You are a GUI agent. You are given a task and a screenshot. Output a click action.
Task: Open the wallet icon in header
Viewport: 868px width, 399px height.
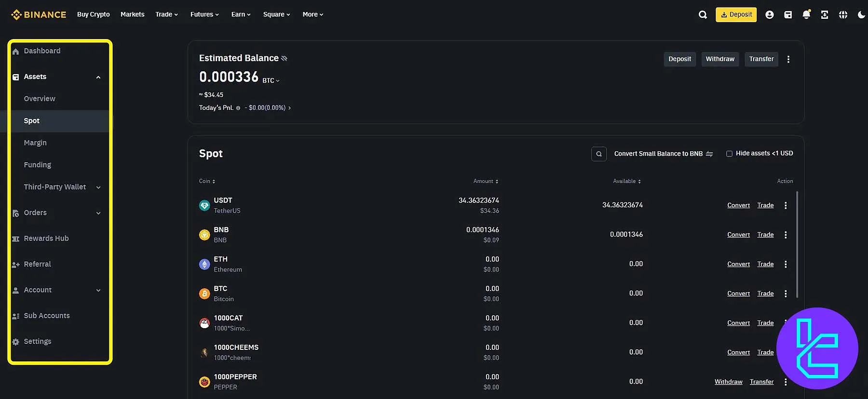pos(787,14)
